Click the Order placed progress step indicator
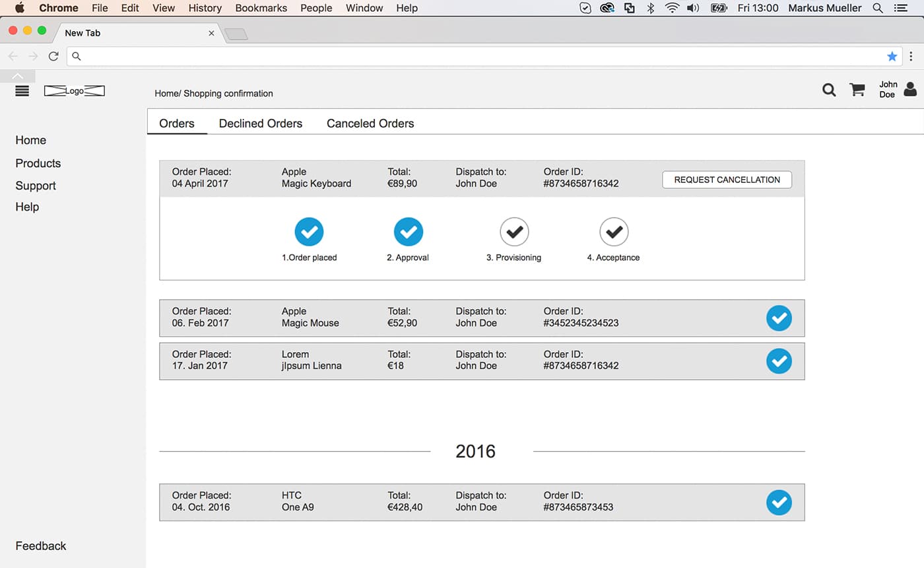This screenshot has height=568, width=924. 309,232
